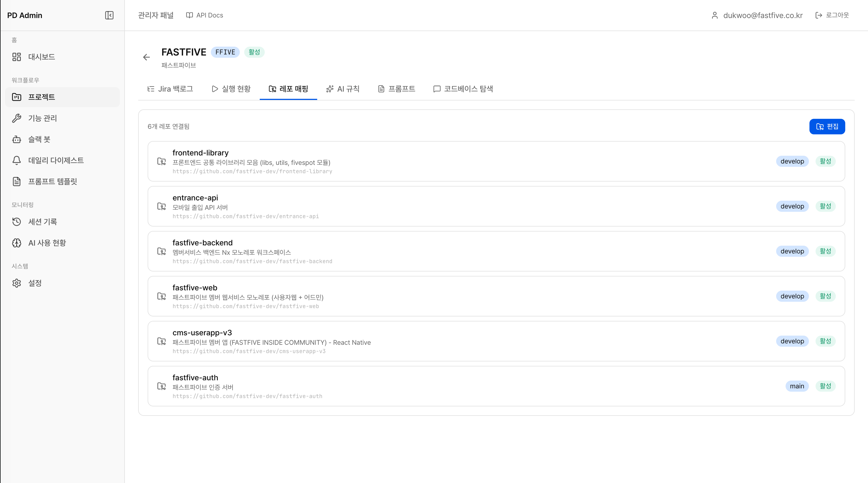The width and height of the screenshot is (868, 483).
Task: Click the PD Admin title
Action: coord(25,15)
